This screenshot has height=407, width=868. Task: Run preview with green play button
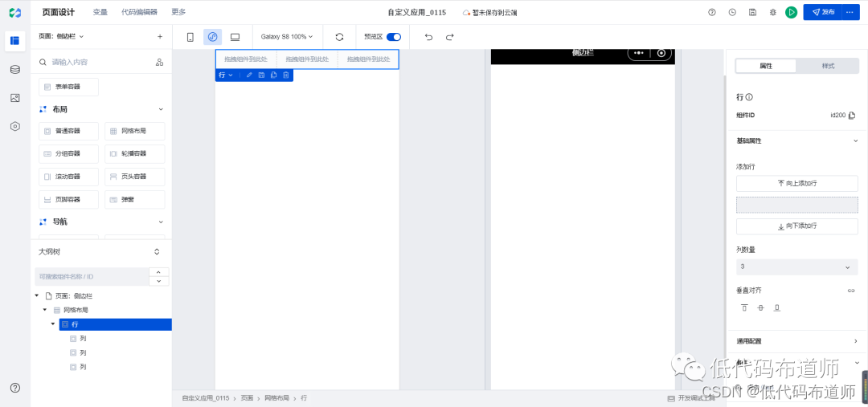[791, 12]
